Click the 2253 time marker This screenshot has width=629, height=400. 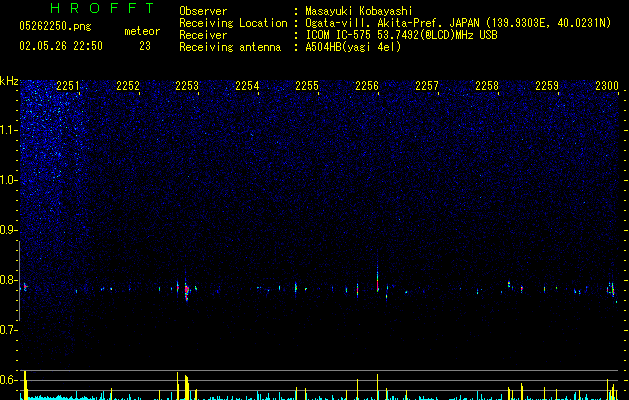[187, 85]
